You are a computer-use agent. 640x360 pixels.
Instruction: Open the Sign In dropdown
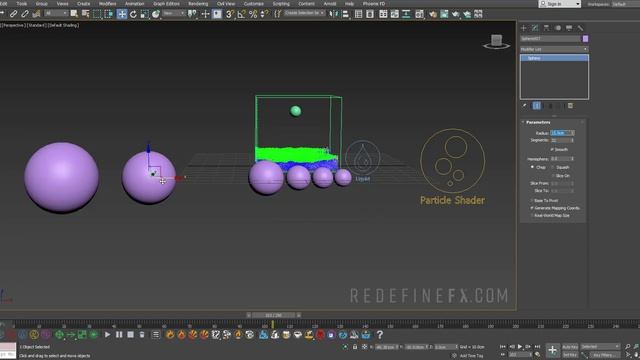pyautogui.click(x=559, y=4)
